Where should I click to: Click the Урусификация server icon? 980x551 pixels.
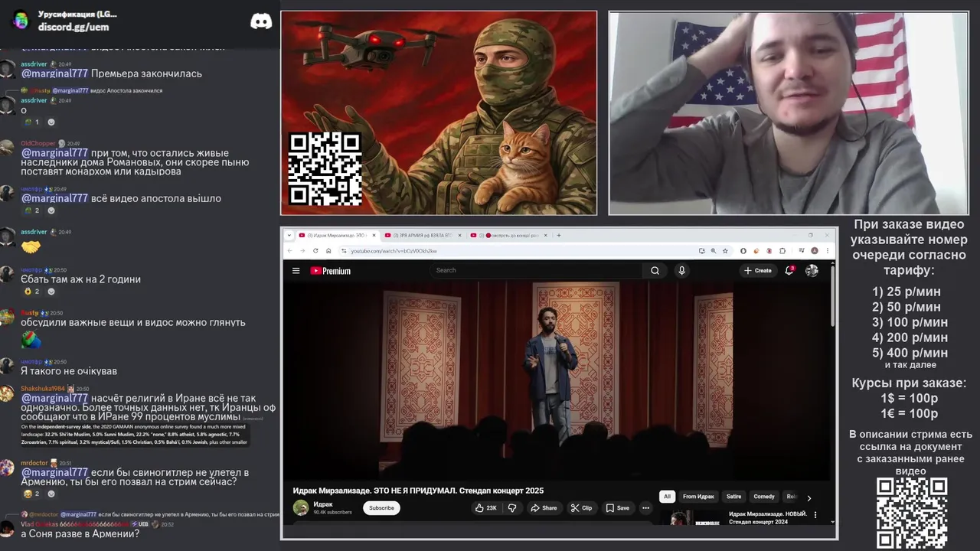pos(21,20)
